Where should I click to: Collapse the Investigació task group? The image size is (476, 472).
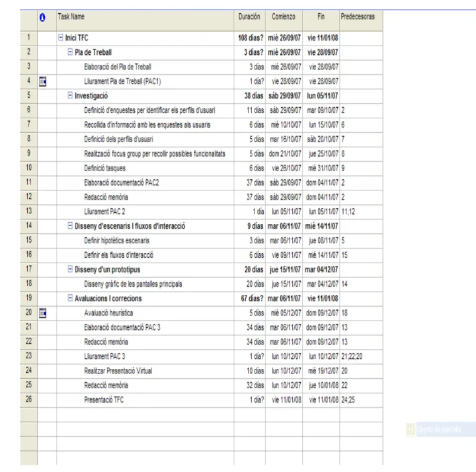70,95
